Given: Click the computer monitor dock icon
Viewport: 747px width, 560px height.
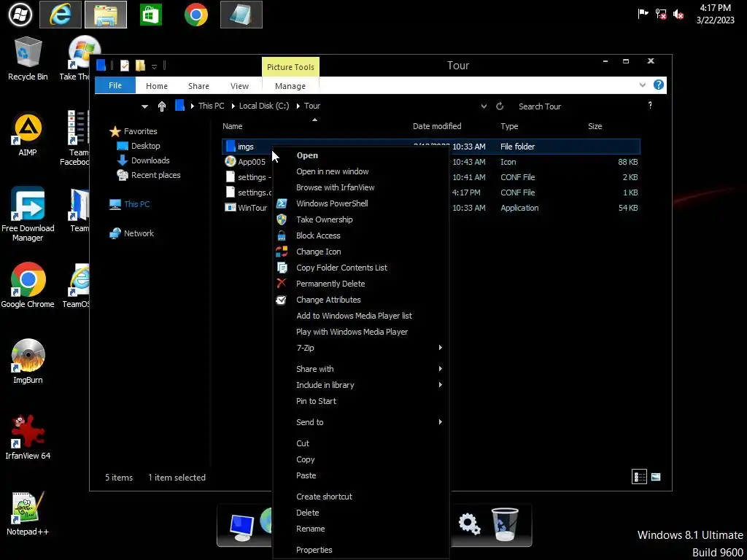Looking at the screenshot, I should pyautogui.click(x=242, y=527).
